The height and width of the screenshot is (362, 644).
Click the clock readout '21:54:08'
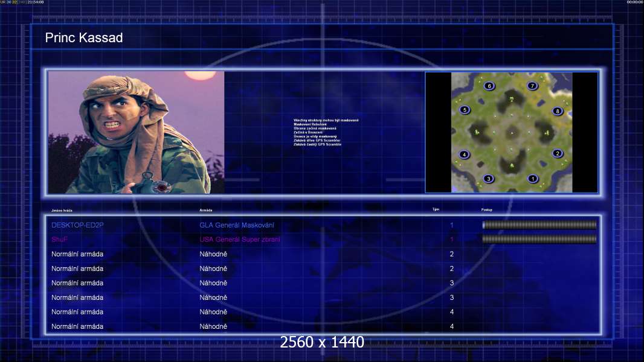click(x=35, y=2)
